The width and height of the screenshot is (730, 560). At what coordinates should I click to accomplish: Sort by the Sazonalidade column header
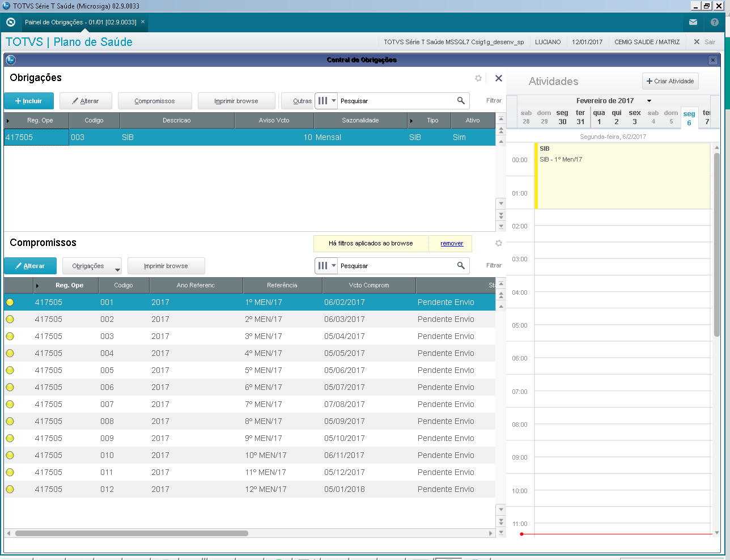(360, 120)
